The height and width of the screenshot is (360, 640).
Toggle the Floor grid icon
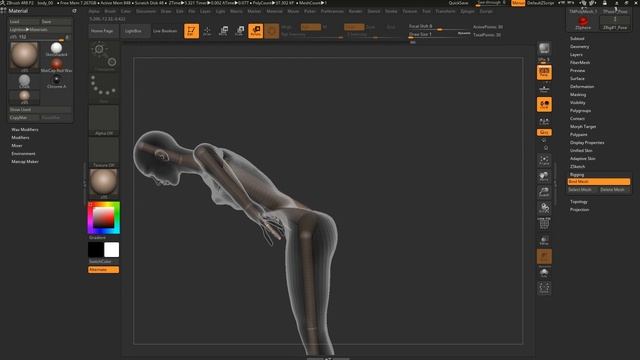tap(544, 89)
